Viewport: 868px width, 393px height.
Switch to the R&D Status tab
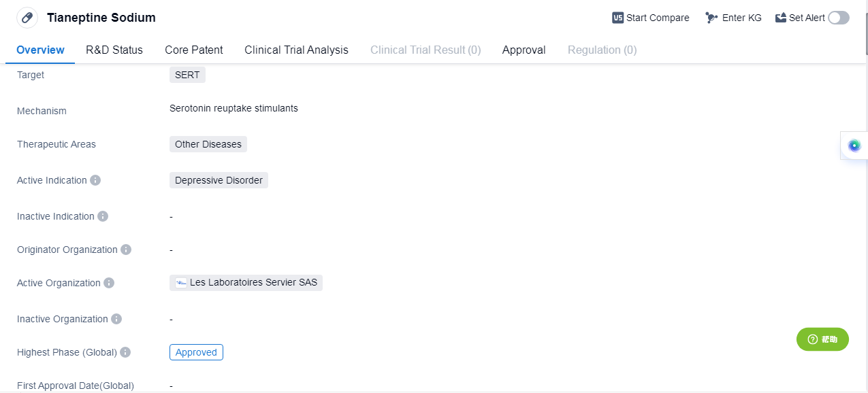(114, 50)
